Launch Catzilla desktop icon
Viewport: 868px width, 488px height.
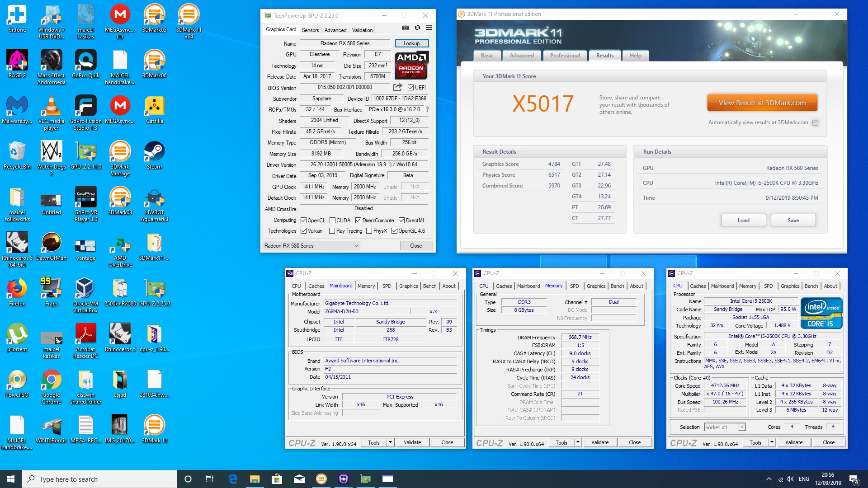(x=154, y=109)
